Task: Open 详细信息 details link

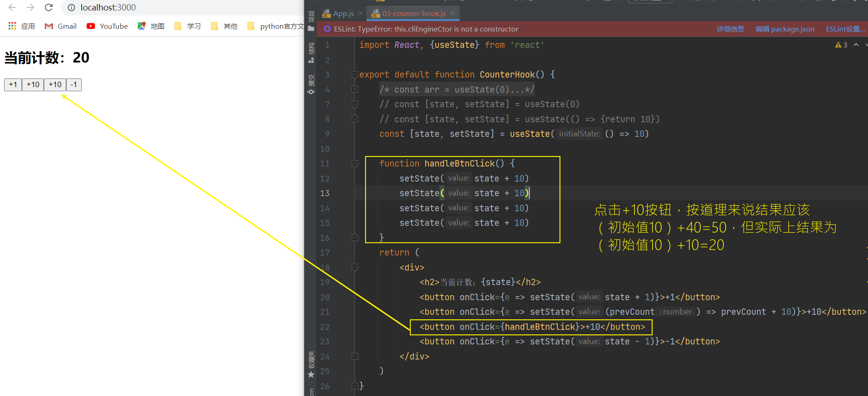Action: click(x=730, y=29)
